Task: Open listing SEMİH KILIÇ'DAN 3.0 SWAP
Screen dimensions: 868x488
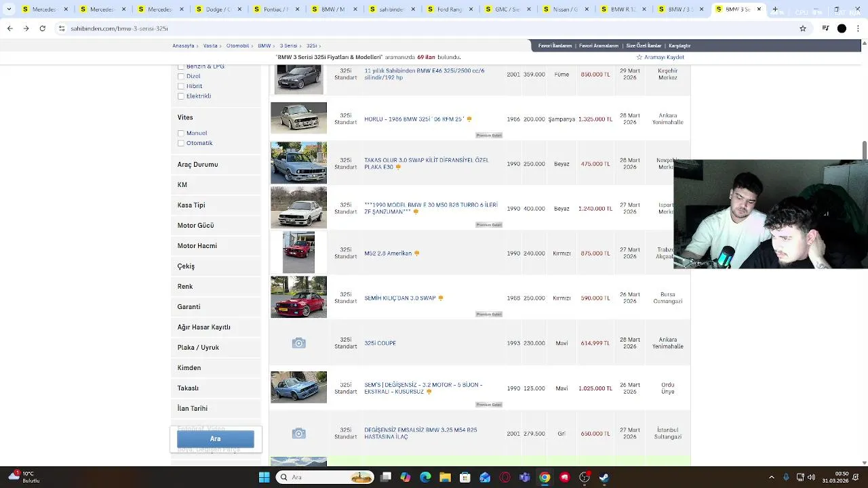Action: click(x=400, y=298)
